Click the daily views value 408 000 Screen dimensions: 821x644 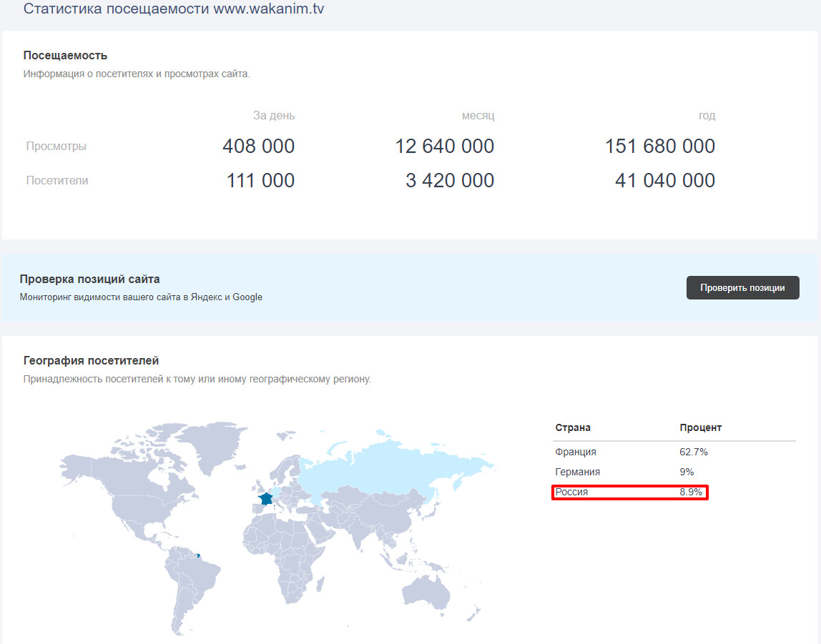pyautogui.click(x=258, y=147)
